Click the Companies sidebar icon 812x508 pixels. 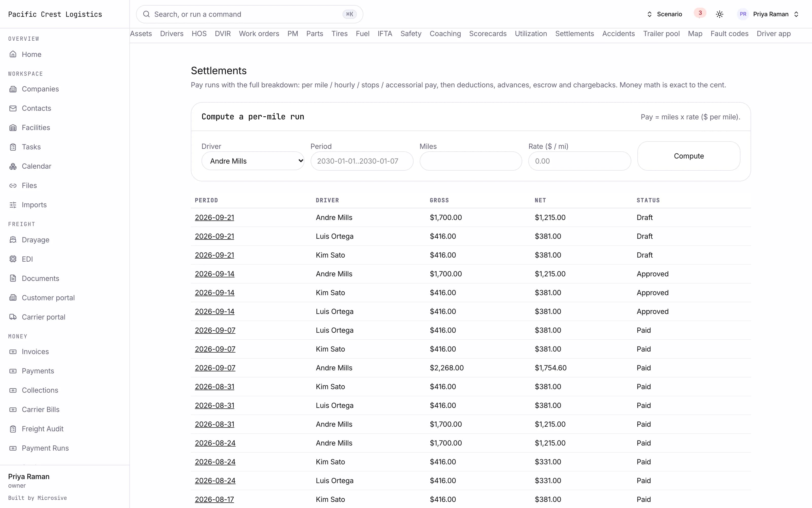pos(13,89)
